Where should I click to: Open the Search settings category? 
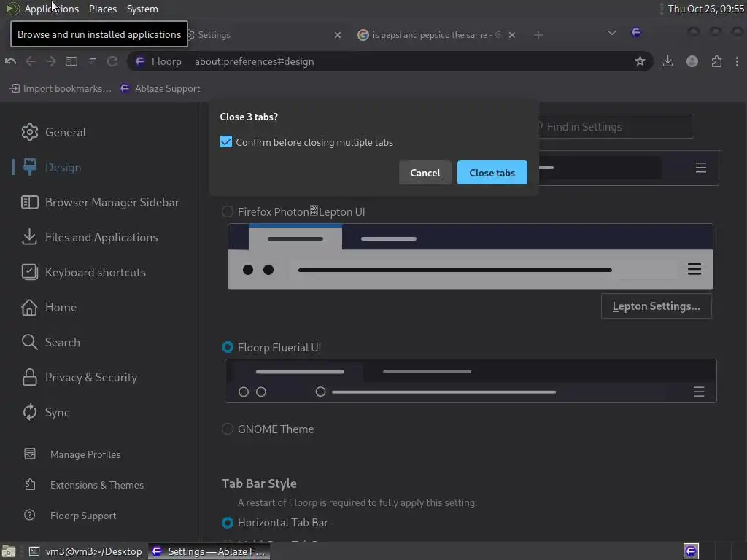(50, 342)
